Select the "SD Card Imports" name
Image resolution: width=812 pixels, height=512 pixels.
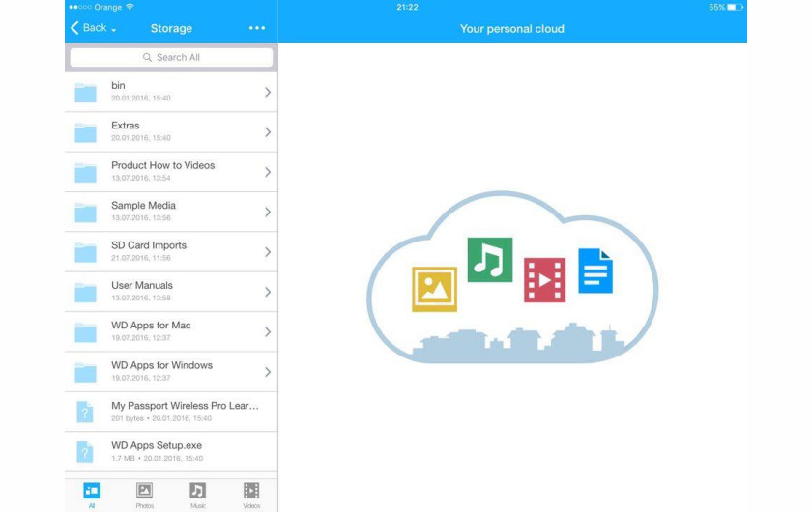(x=149, y=244)
